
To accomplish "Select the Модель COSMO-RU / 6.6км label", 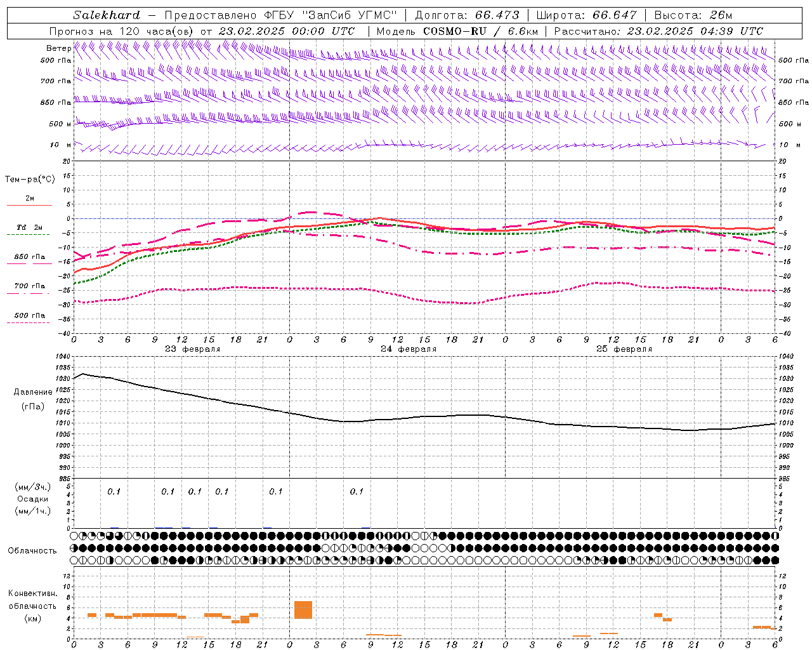I will [457, 31].
